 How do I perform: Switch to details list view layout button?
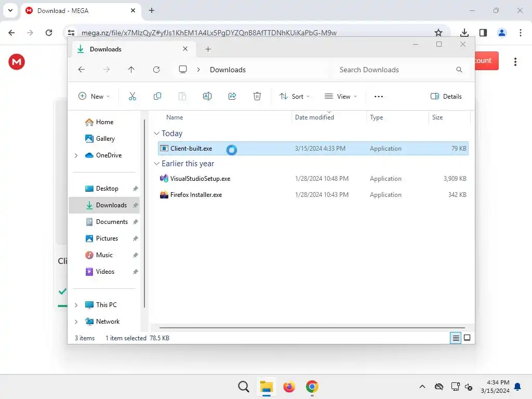tap(456, 338)
